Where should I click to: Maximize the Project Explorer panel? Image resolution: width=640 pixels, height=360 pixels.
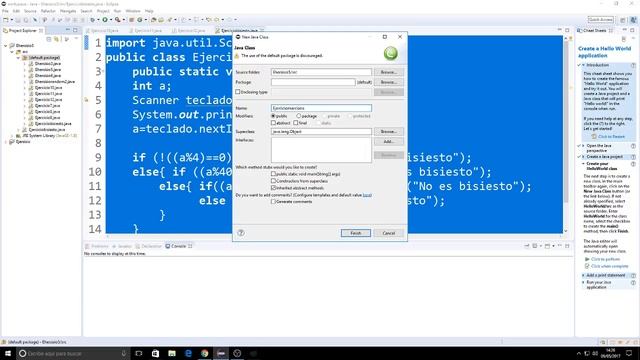coord(75,30)
